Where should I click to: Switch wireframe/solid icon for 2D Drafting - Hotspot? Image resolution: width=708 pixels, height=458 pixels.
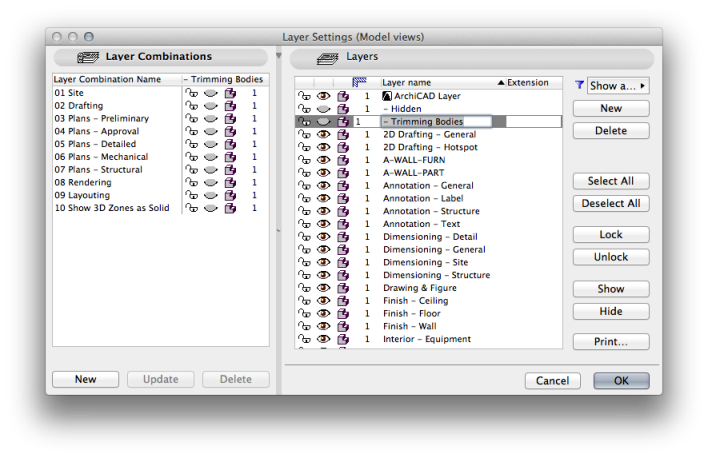click(x=343, y=147)
